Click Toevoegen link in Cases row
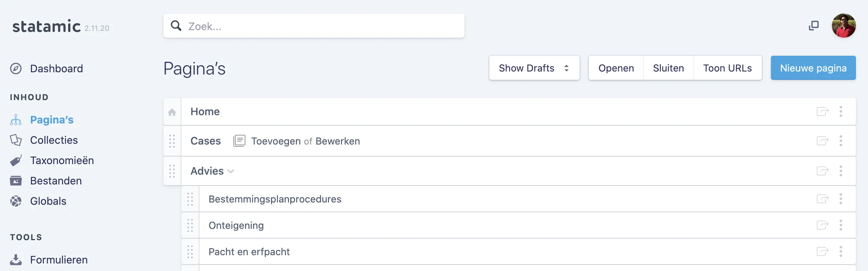The width and height of the screenshot is (868, 271). (276, 141)
